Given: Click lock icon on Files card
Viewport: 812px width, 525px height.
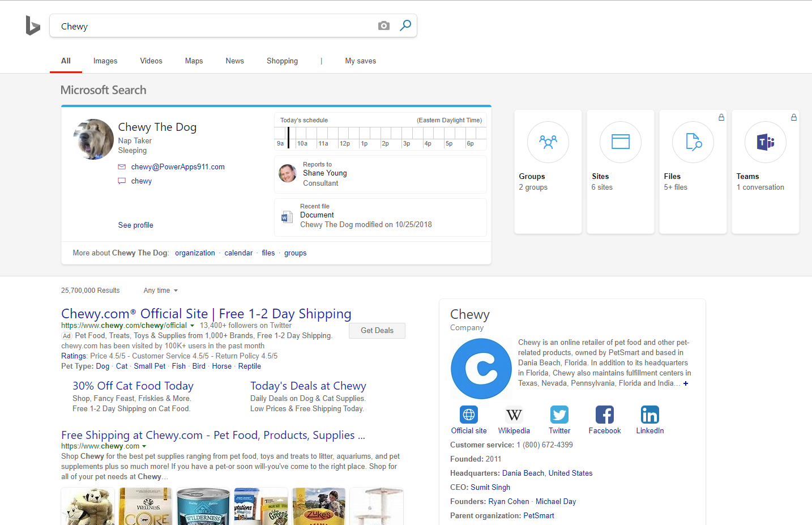Looking at the screenshot, I should (x=721, y=117).
